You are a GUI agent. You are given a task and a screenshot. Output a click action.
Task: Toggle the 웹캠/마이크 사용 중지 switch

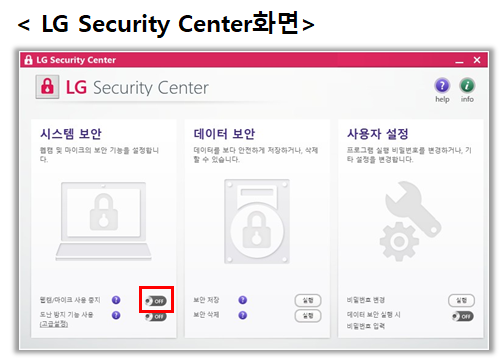point(156,301)
